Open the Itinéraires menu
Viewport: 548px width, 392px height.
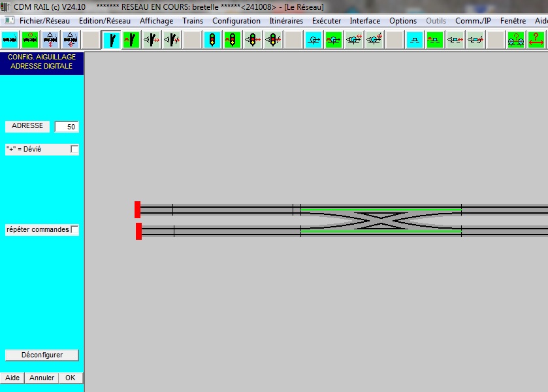tap(286, 21)
